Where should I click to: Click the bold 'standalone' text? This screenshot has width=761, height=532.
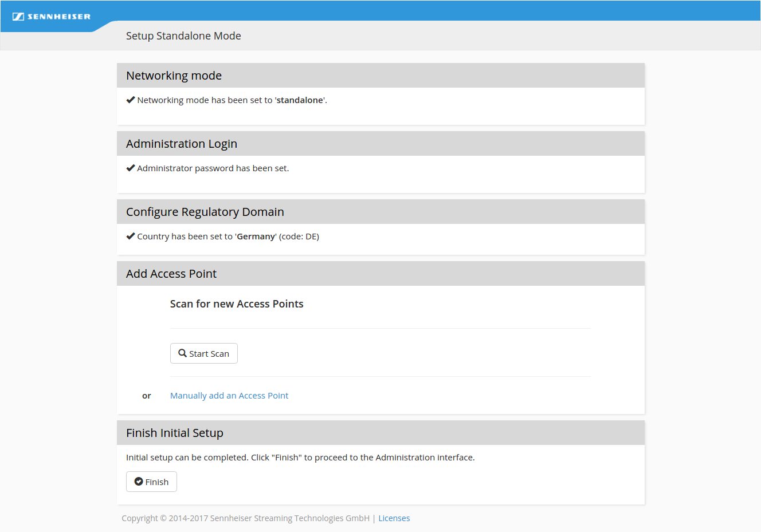pos(300,100)
